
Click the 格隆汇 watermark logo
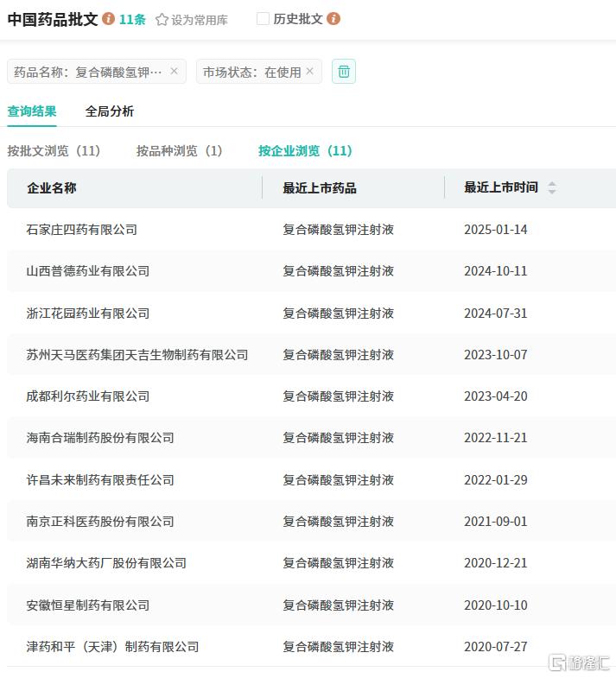[x=579, y=662]
